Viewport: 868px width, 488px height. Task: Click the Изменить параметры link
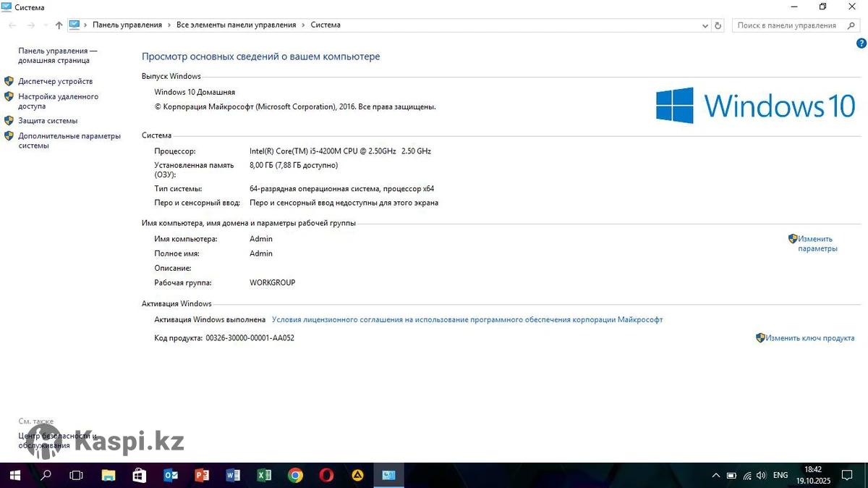coord(817,243)
